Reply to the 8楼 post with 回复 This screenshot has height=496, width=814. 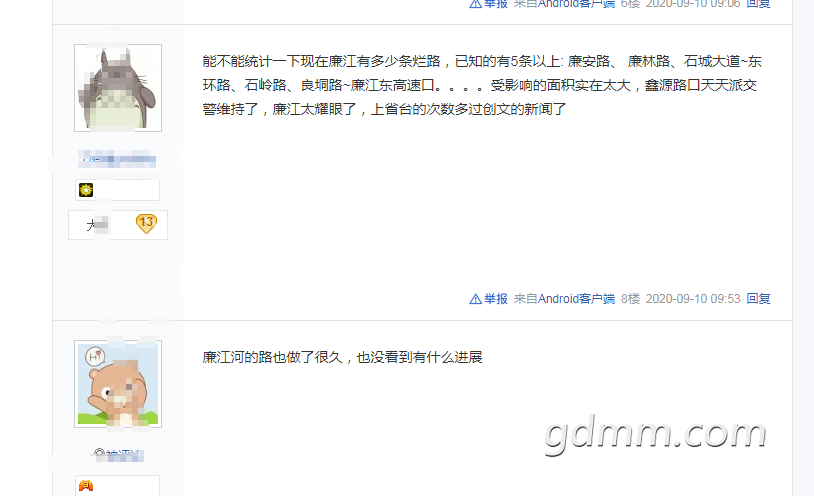click(758, 299)
